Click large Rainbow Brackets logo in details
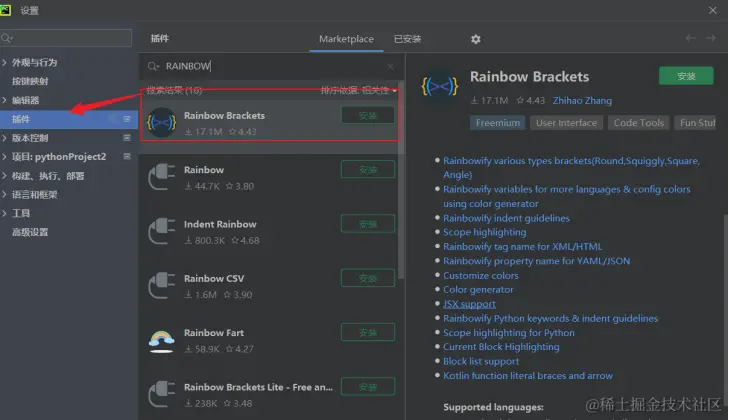 point(439,87)
